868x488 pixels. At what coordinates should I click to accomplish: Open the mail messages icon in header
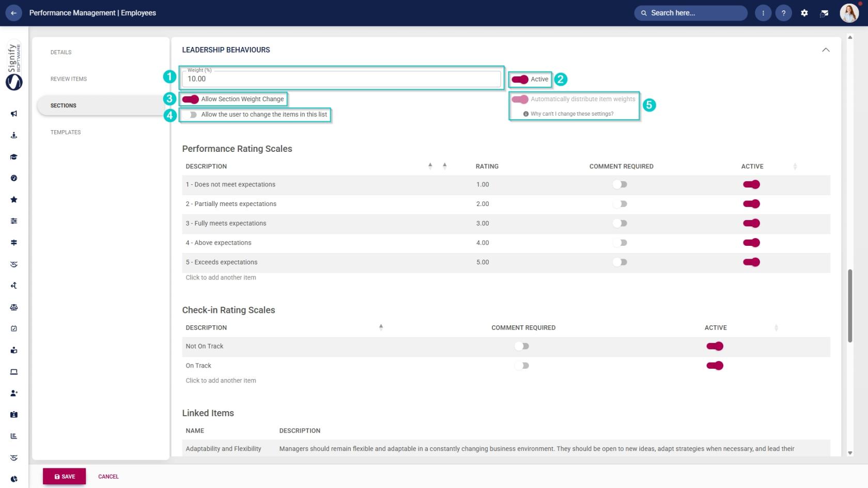(825, 13)
